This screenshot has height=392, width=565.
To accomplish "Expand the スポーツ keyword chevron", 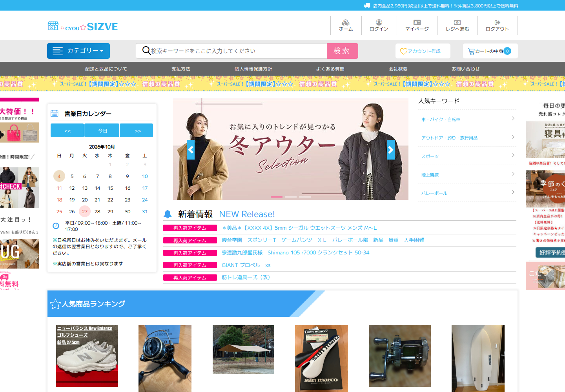I will pyautogui.click(x=513, y=156).
